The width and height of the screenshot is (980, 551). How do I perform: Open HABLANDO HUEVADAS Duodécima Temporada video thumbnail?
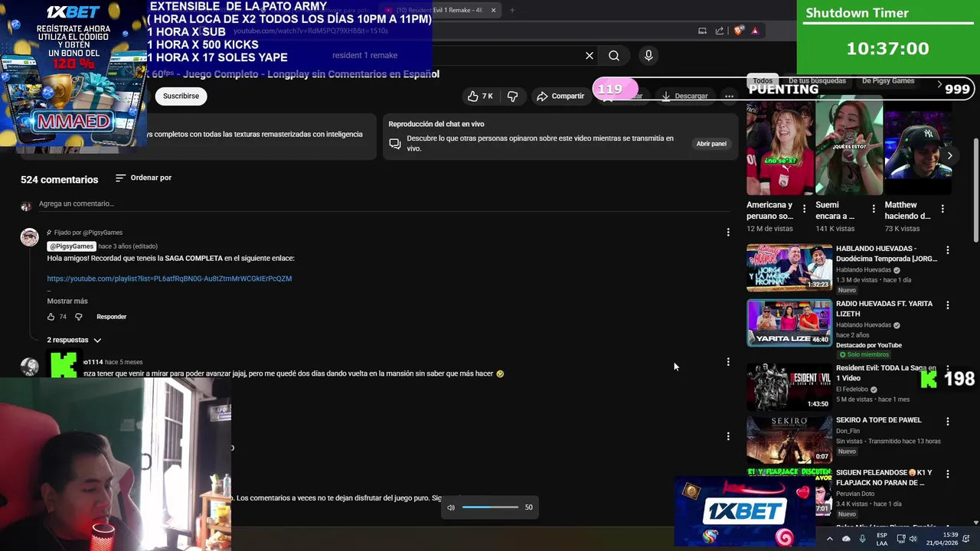tap(789, 268)
